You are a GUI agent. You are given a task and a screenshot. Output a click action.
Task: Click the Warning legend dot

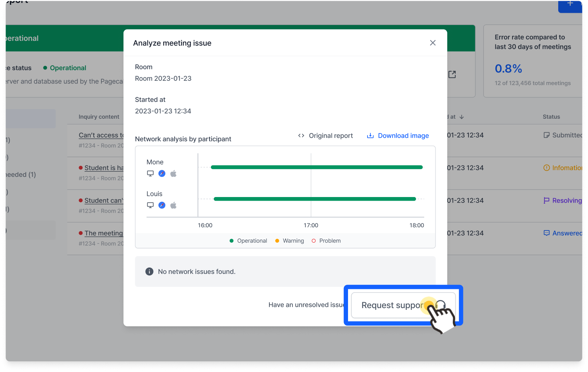click(277, 241)
